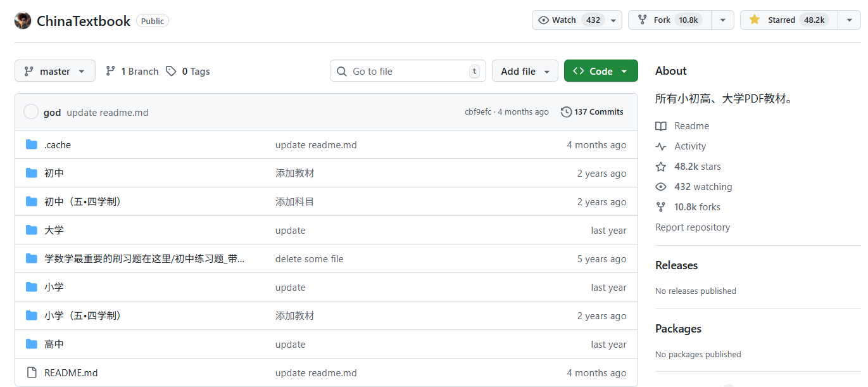
Task: Open the Watch dropdown arrow
Action: tap(612, 20)
